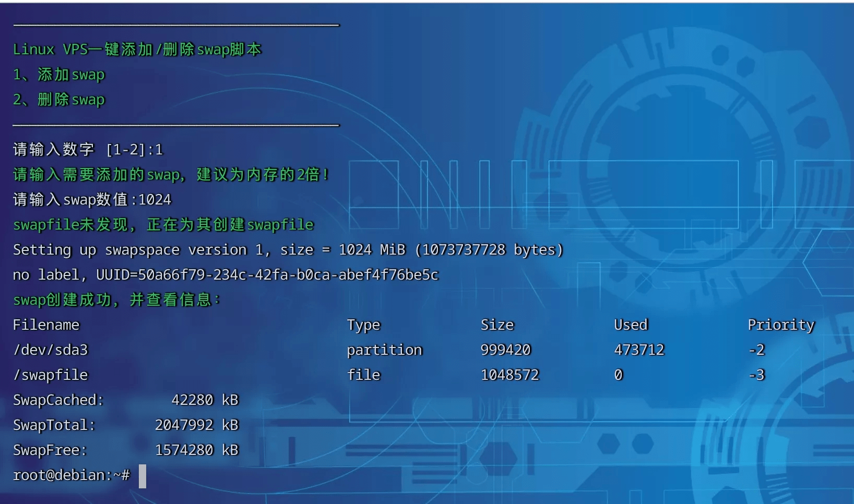Click the Size column header

[497, 325]
